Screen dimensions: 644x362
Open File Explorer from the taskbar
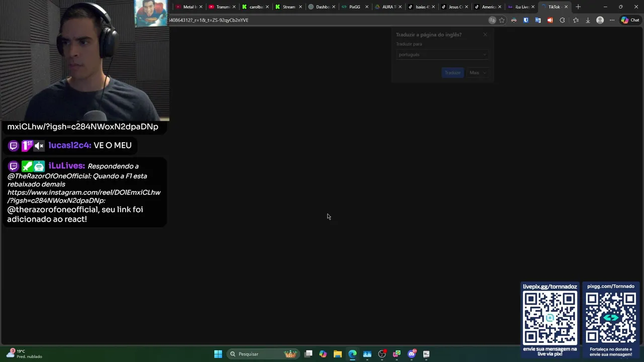pyautogui.click(x=338, y=354)
